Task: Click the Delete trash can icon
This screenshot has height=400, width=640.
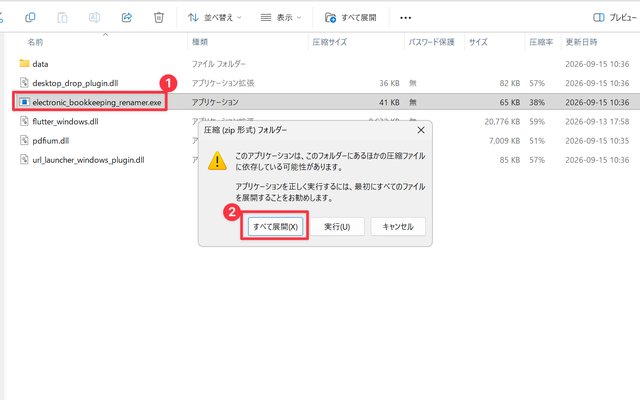Action: (159, 17)
